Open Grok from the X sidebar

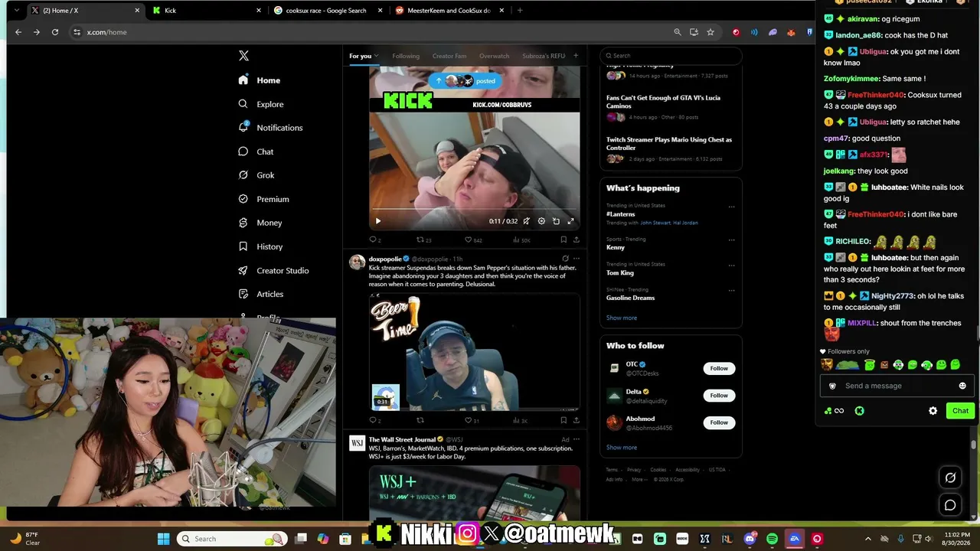click(256, 175)
